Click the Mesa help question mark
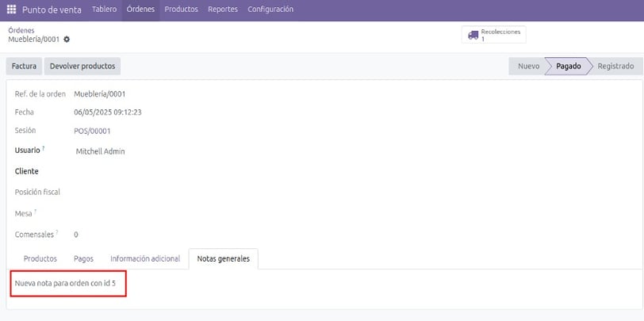 [x=36, y=212]
